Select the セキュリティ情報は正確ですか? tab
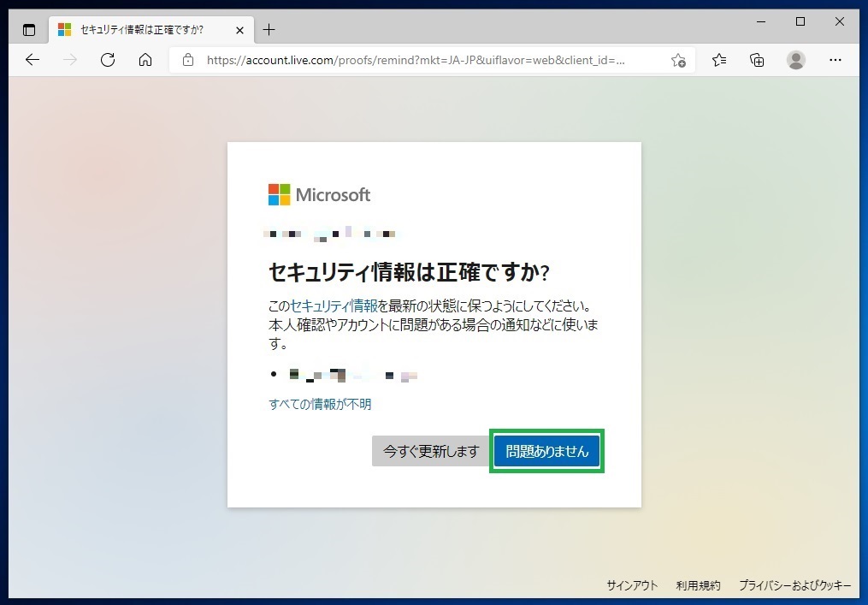Image resolution: width=868 pixels, height=605 pixels. pyautogui.click(x=151, y=30)
